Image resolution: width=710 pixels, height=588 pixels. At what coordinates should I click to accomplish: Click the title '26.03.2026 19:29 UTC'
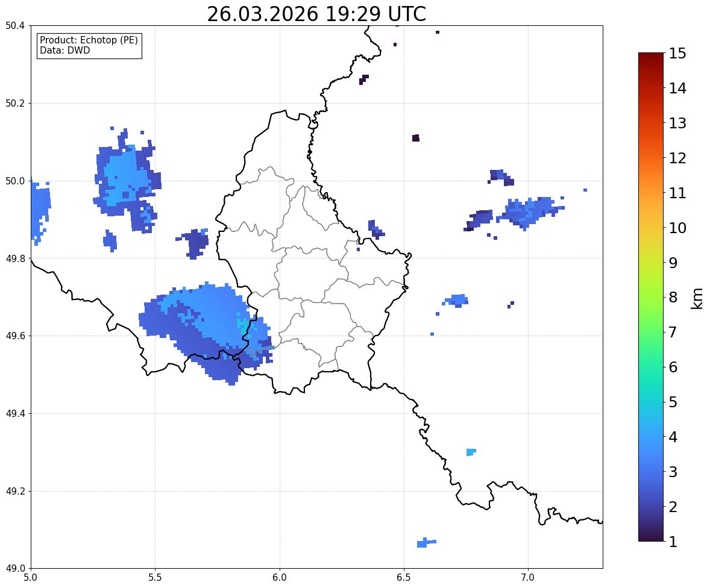(x=316, y=14)
